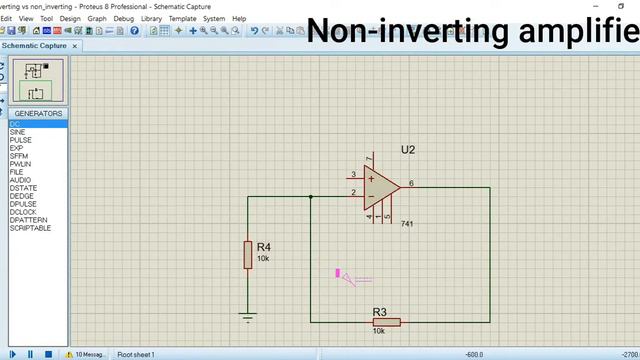Close the Schematic Capture tab

click(x=75, y=46)
